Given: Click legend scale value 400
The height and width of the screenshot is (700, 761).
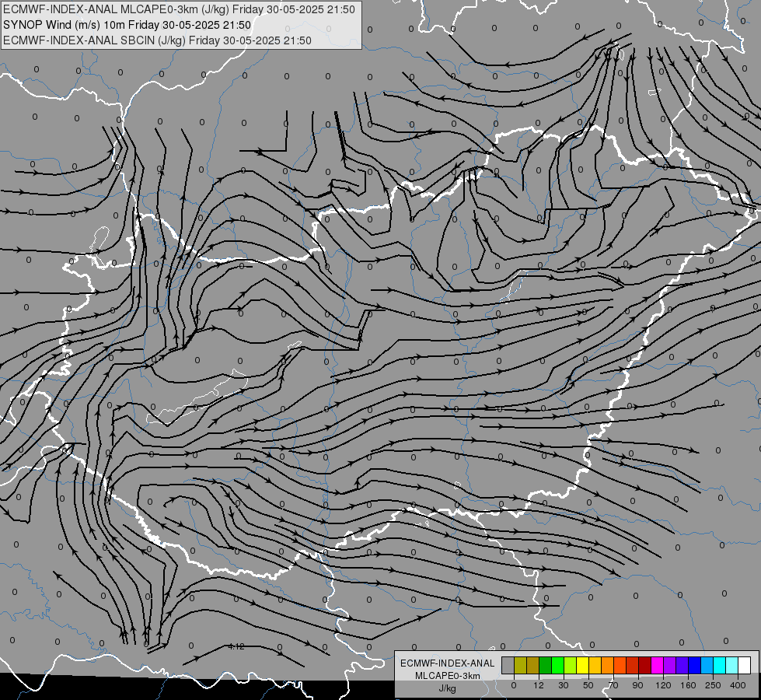Looking at the screenshot, I should point(738,685).
